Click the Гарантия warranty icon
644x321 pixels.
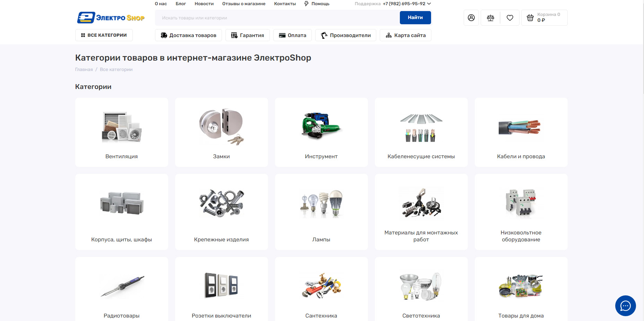234,35
